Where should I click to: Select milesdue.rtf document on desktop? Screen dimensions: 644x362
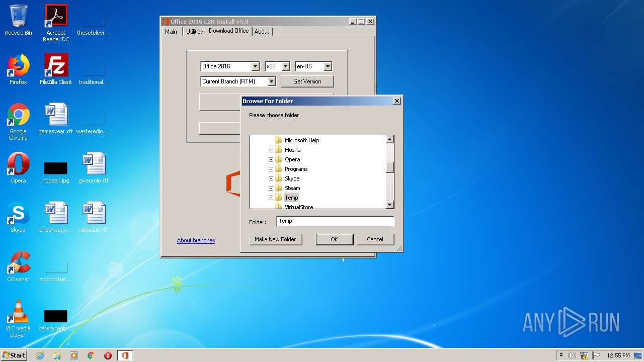94,217
